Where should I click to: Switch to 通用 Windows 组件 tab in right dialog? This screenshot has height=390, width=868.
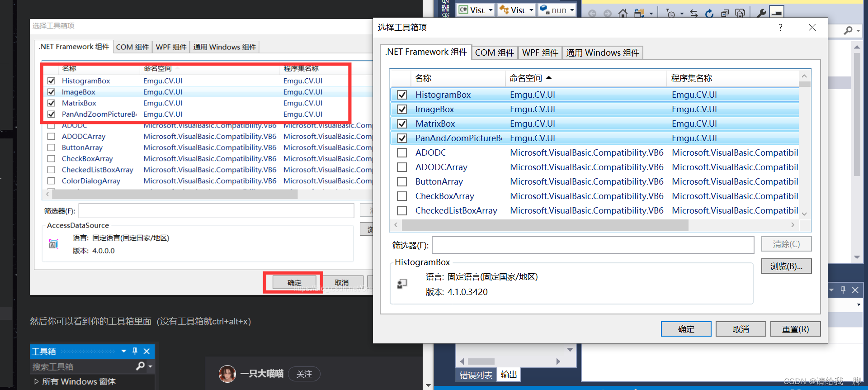603,52
